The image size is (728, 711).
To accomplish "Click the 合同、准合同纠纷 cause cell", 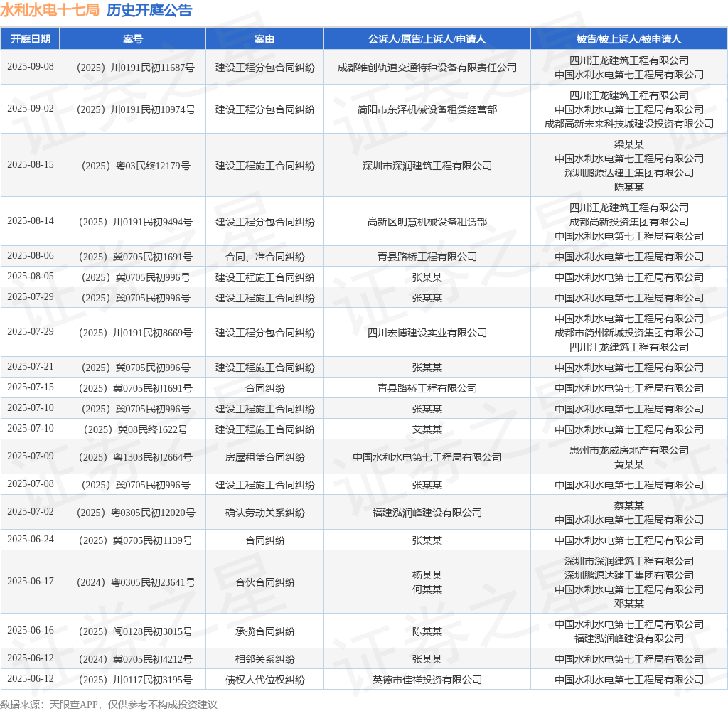I will coord(264,257).
